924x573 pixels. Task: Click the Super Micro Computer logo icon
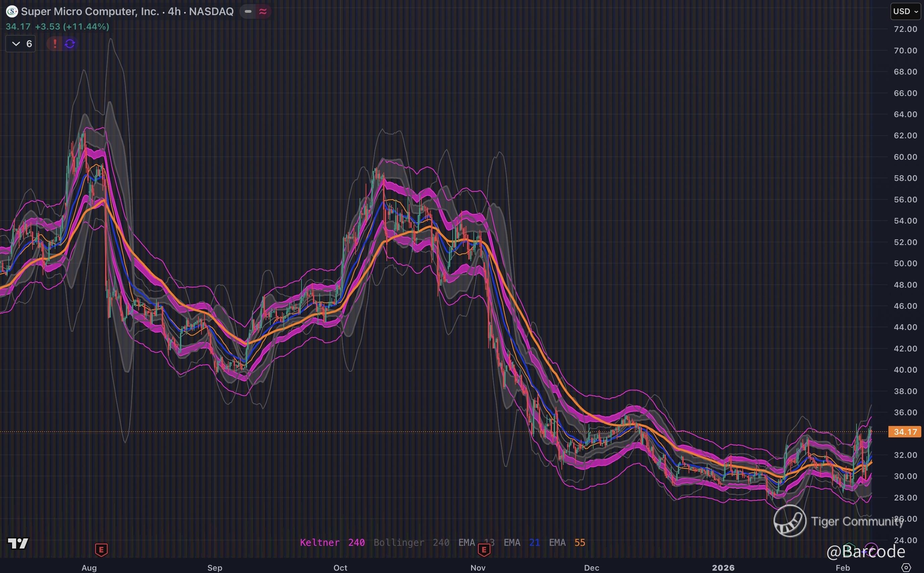[x=12, y=12]
